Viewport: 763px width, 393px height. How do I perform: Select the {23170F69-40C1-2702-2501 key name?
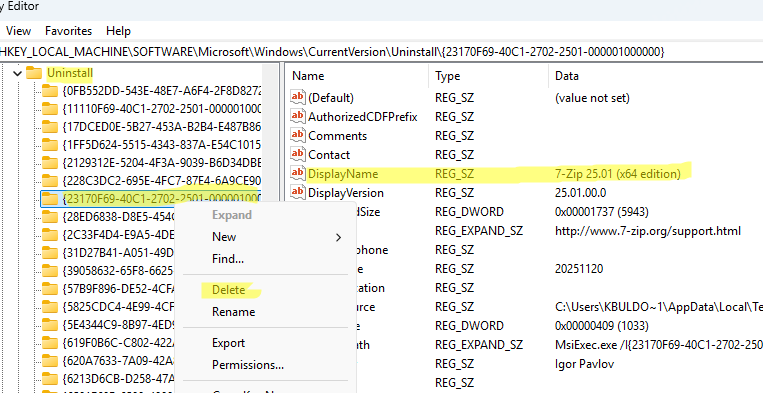pyautogui.click(x=162, y=198)
